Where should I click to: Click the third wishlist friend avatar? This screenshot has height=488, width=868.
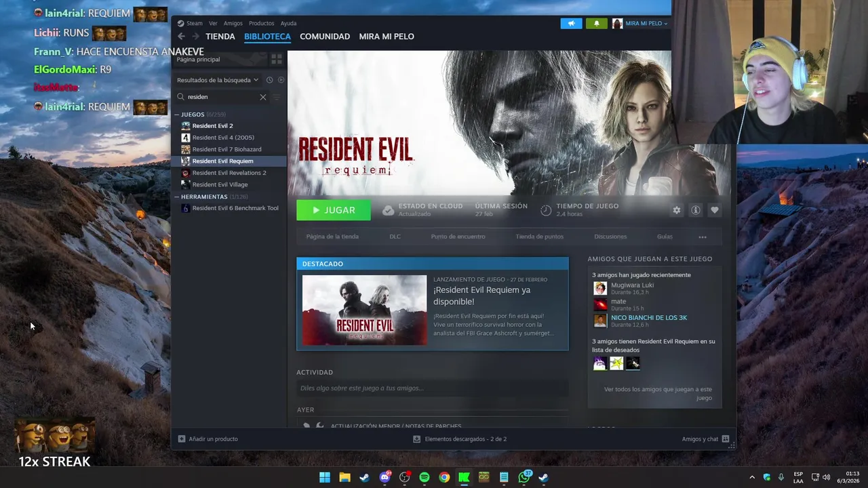pyautogui.click(x=633, y=364)
